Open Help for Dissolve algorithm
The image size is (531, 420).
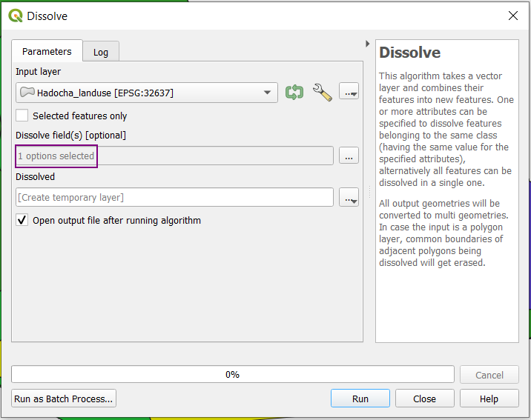point(489,399)
